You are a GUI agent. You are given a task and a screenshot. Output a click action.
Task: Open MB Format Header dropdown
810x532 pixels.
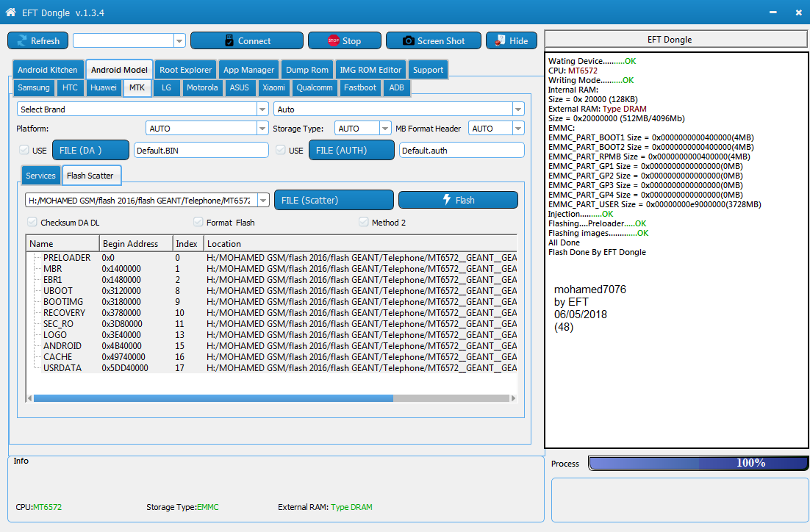point(518,129)
